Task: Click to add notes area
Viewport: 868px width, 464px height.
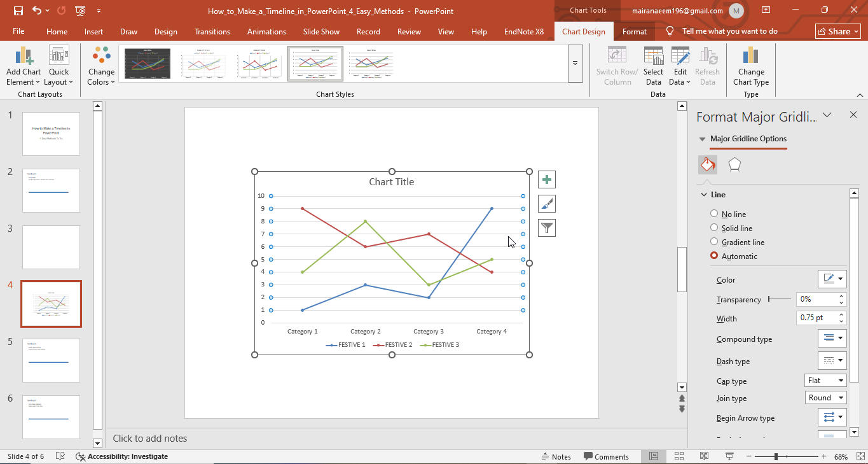Action: pos(150,438)
